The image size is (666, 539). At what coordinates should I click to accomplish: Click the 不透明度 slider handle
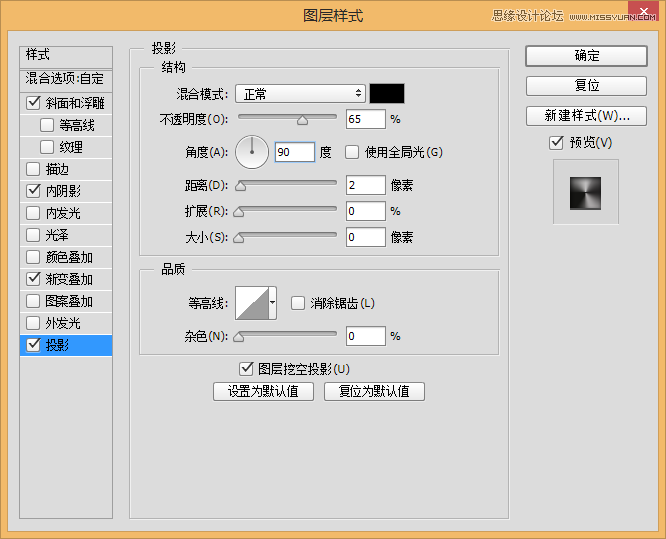coord(302,120)
